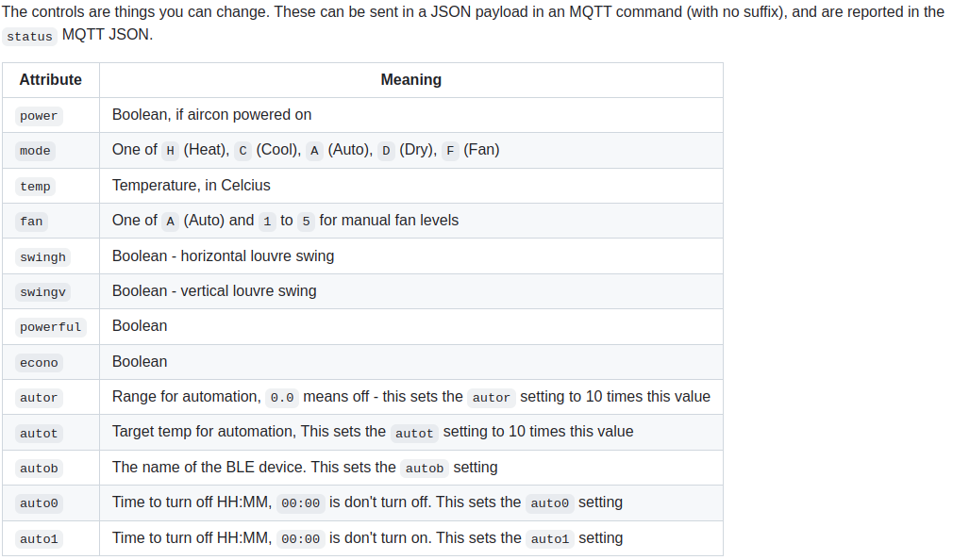
Task: Click the Meaning column header
Action: coord(410,80)
